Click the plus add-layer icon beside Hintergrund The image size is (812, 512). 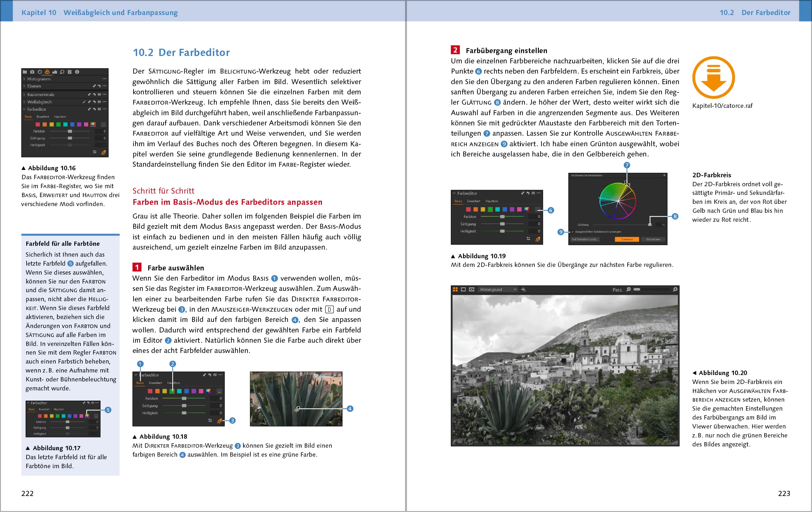coord(523,290)
